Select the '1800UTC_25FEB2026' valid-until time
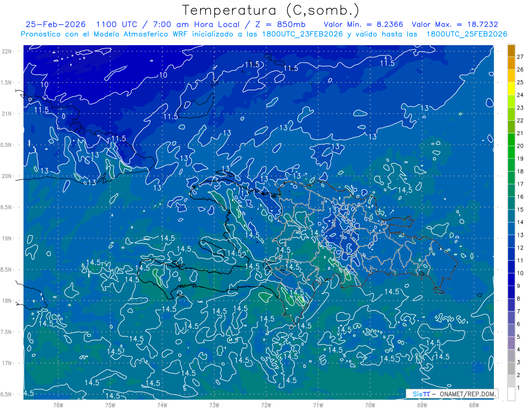This screenshot has height=411, width=532. (x=467, y=34)
